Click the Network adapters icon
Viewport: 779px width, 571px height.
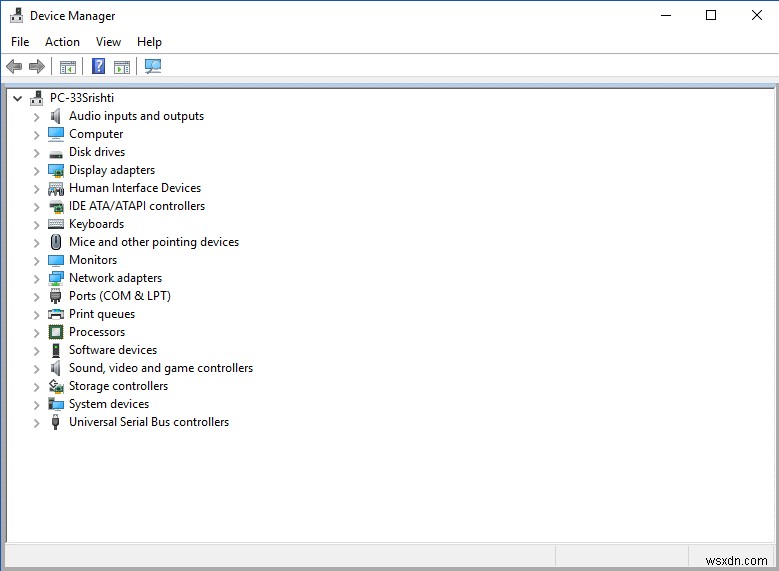tap(56, 278)
